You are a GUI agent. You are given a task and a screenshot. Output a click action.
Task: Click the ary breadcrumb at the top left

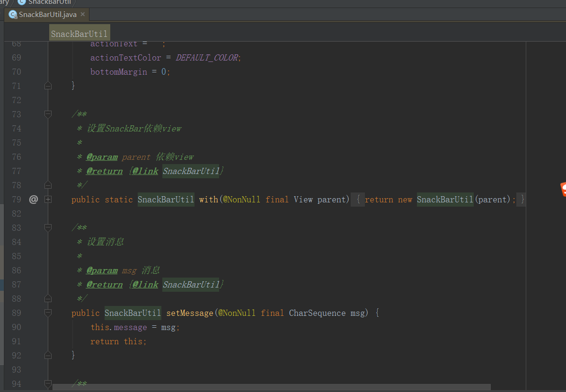[x=4, y=2]
